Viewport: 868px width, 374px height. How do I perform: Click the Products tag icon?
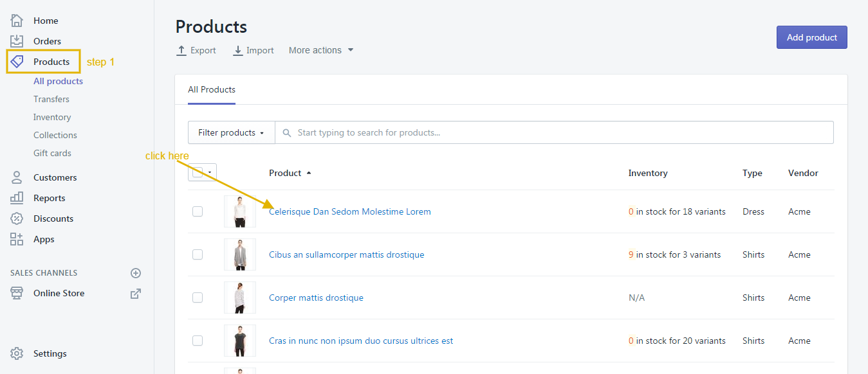point(17,62)
